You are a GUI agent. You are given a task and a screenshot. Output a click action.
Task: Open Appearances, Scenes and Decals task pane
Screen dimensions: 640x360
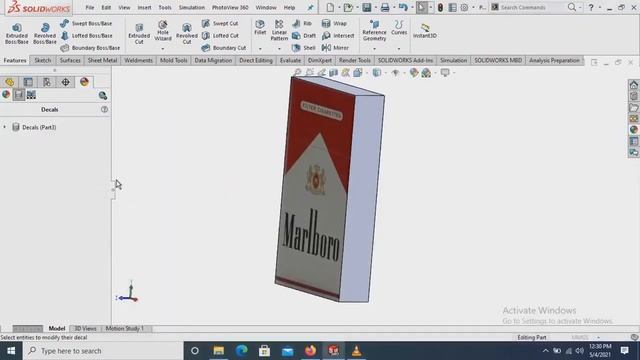633,130
